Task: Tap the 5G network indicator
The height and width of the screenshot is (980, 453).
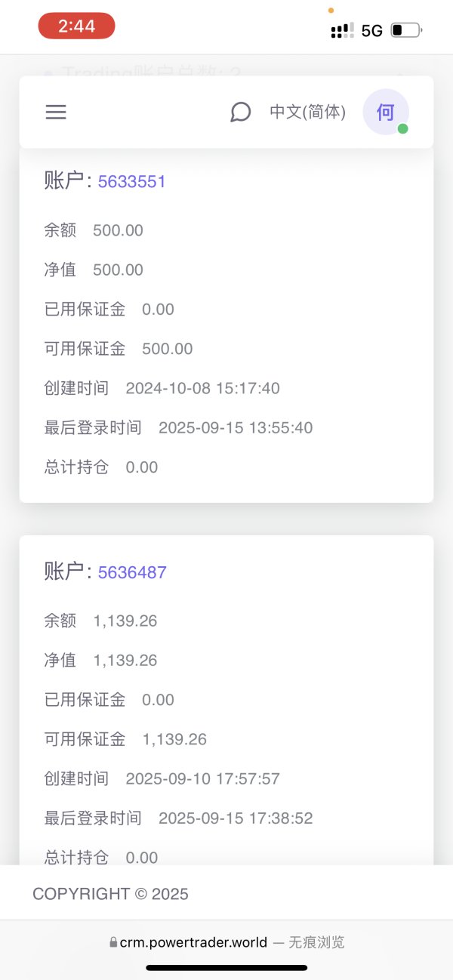Action: click(372, 31)
